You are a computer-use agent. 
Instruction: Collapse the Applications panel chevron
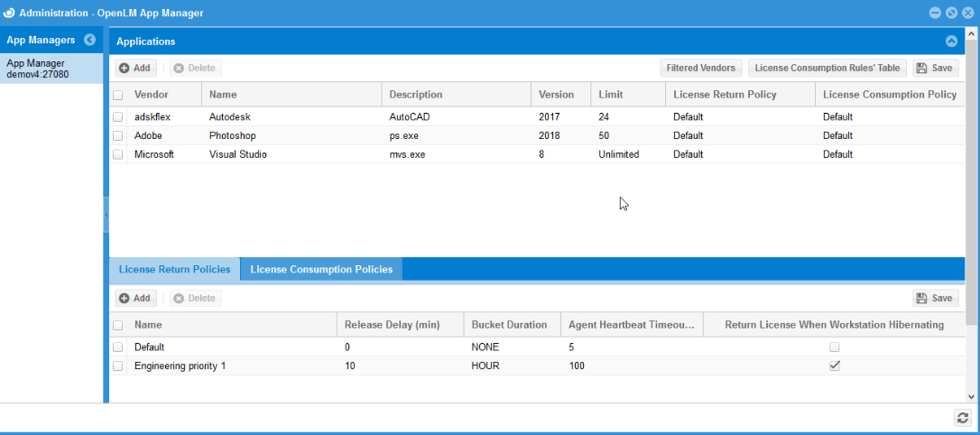(951, 42)
